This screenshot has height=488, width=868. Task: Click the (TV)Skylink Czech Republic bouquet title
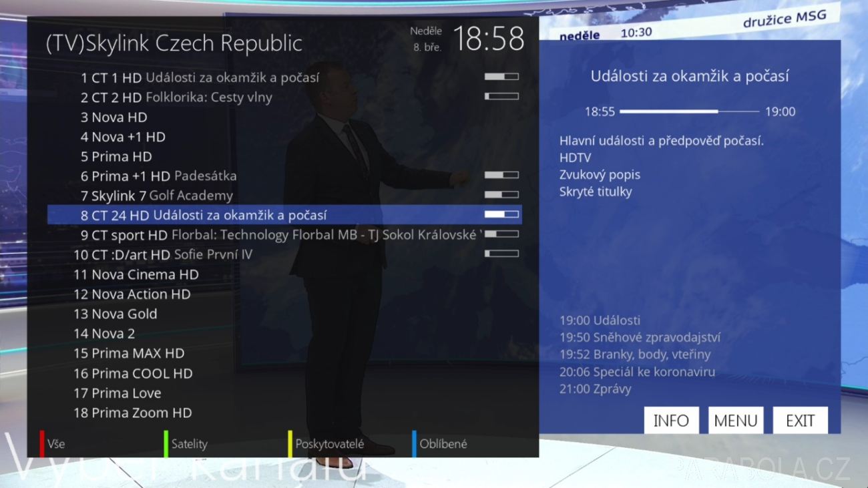point(174,43)
